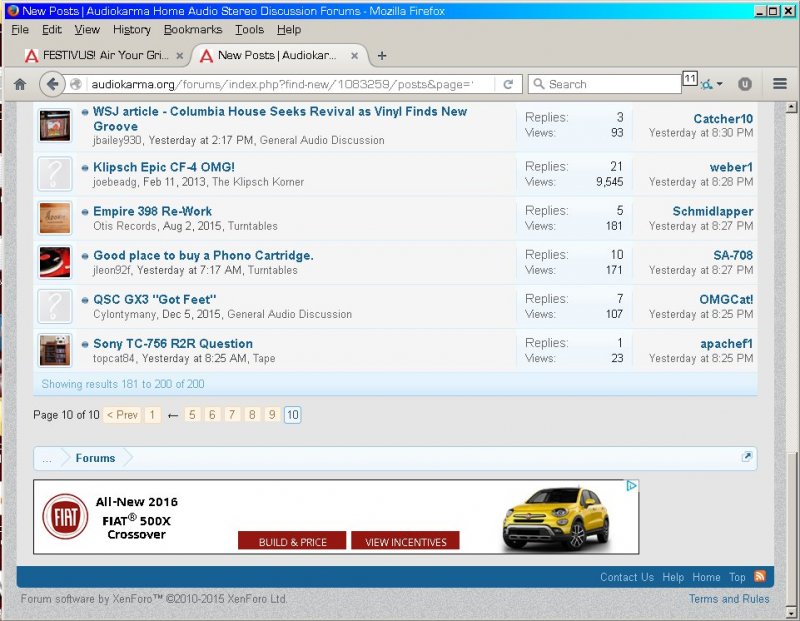Image resolution: width=800 pixels, height=621 pixels.
Task: Click Cylontymany's placeholder avatar
Action: [x=55, y=306]
